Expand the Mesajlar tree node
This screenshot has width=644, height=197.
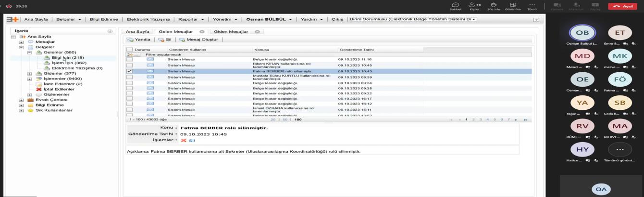21,42
